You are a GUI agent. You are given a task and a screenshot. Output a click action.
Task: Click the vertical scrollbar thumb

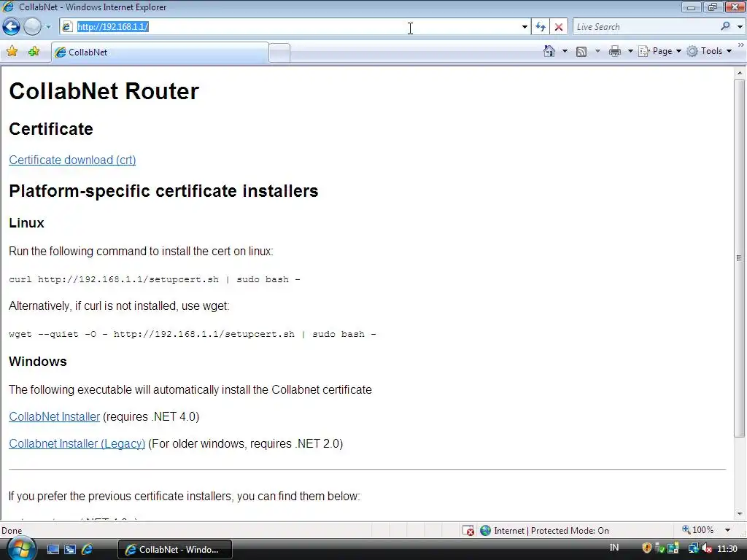coord(740,258)
